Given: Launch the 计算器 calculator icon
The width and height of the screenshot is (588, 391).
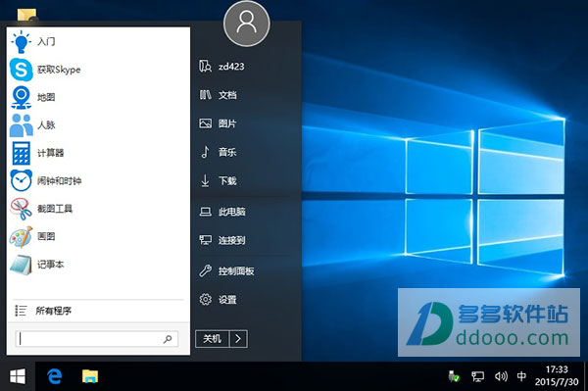Looking at the screenshot, I should (x=22, y=153).
